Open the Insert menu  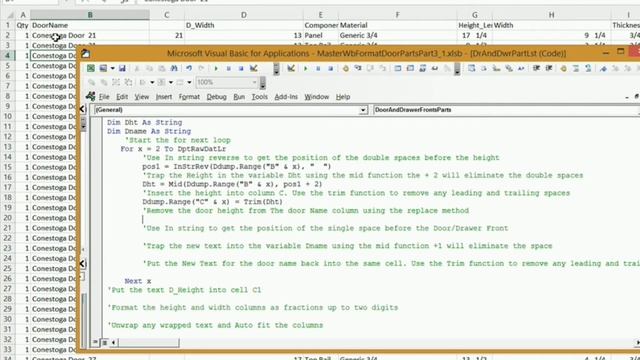click(164, 97)
